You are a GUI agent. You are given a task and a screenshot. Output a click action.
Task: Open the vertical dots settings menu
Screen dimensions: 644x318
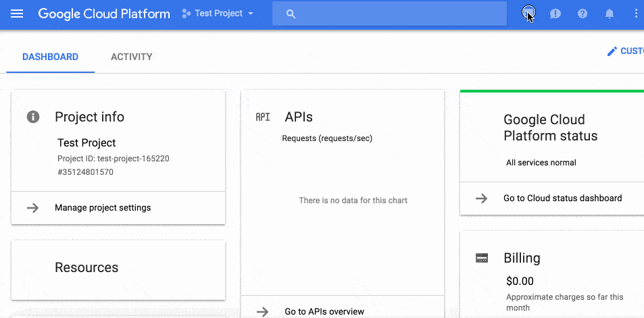coord(636,14)
